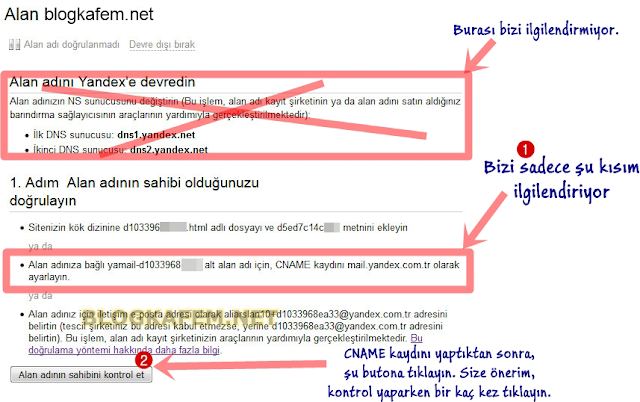Click heading '1. Adım Alan adının sahibi olduğunuzu doğrulayın'
The height and width of the screenshot is (402, 640).
coord(134,191)
